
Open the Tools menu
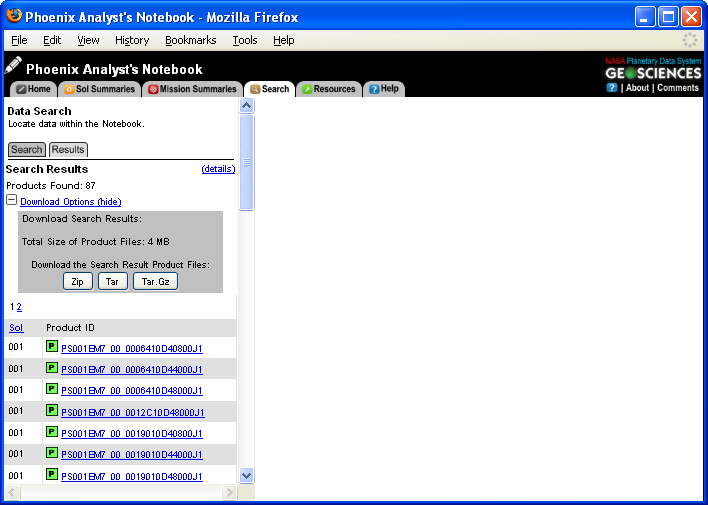[x=245, y=40]
